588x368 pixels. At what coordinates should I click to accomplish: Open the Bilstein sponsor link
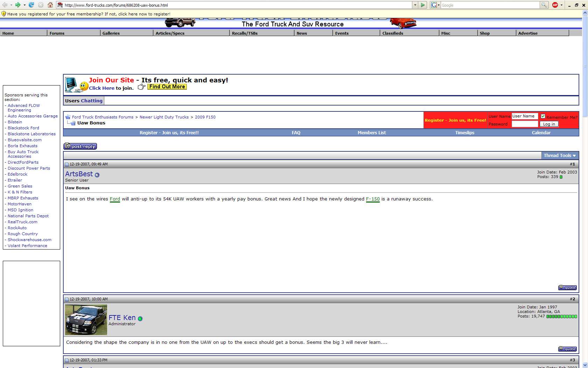point(15,122)
